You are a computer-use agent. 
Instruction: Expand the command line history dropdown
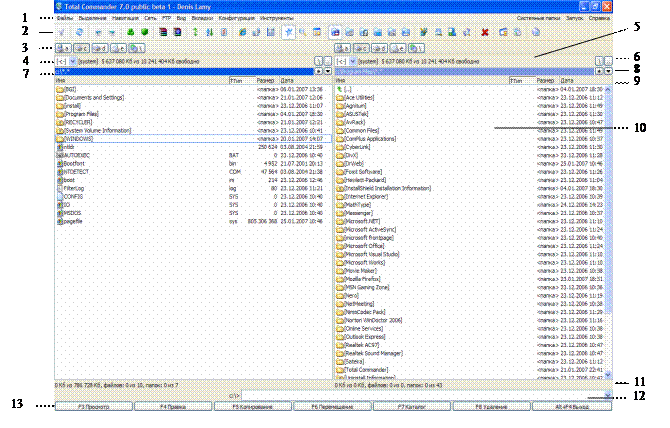point(608,395)
